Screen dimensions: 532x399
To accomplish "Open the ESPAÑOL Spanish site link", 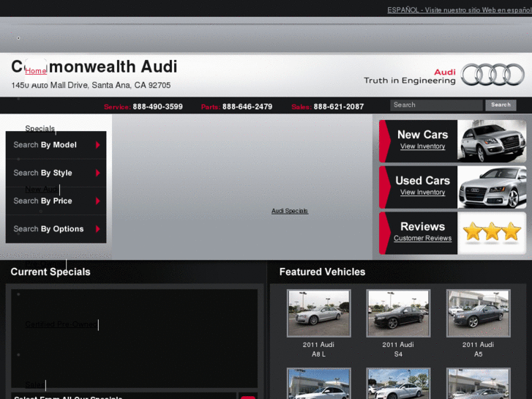I will click(460, 10).
